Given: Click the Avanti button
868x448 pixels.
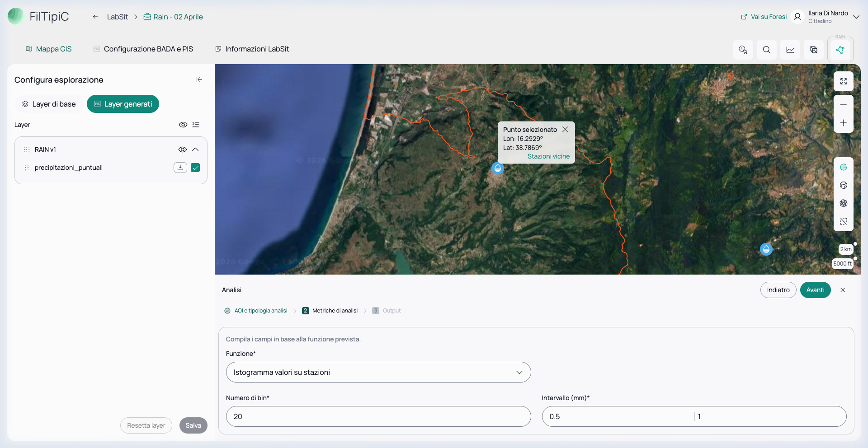Looking at the screenshot, I should [x=815, y=290].
